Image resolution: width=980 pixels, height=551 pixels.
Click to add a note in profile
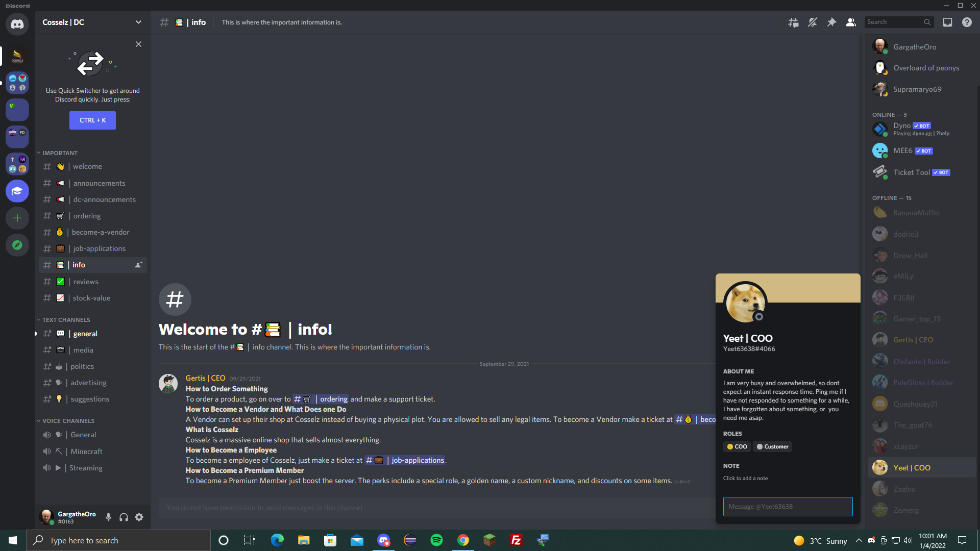[745, 478]
